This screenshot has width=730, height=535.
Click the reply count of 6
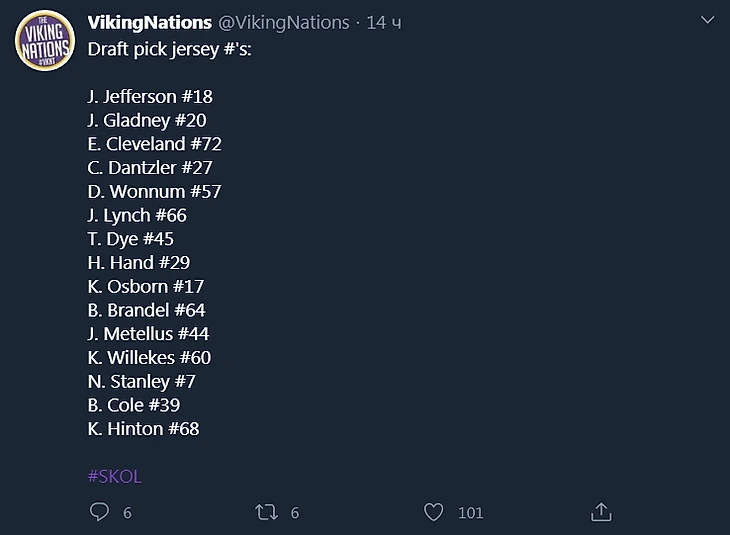(x=127, y=513)
